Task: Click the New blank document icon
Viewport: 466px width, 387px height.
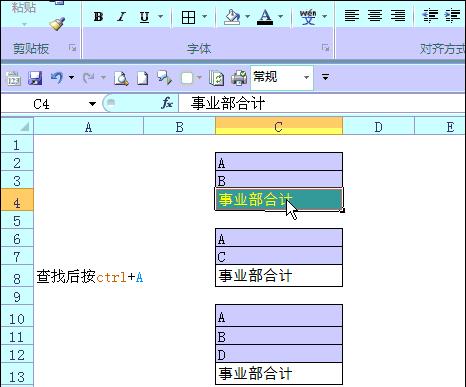Action: [x=143, y=78]
